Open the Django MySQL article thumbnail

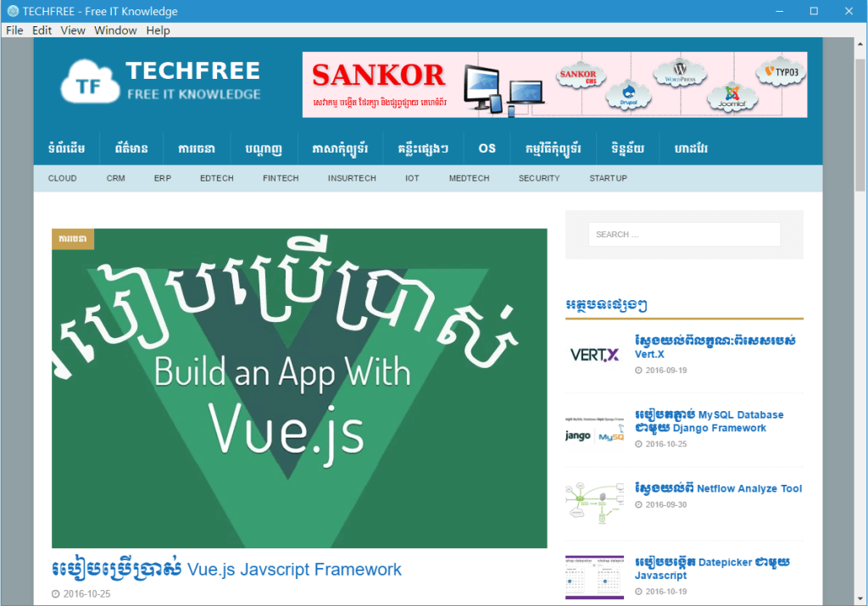[594, 429]
